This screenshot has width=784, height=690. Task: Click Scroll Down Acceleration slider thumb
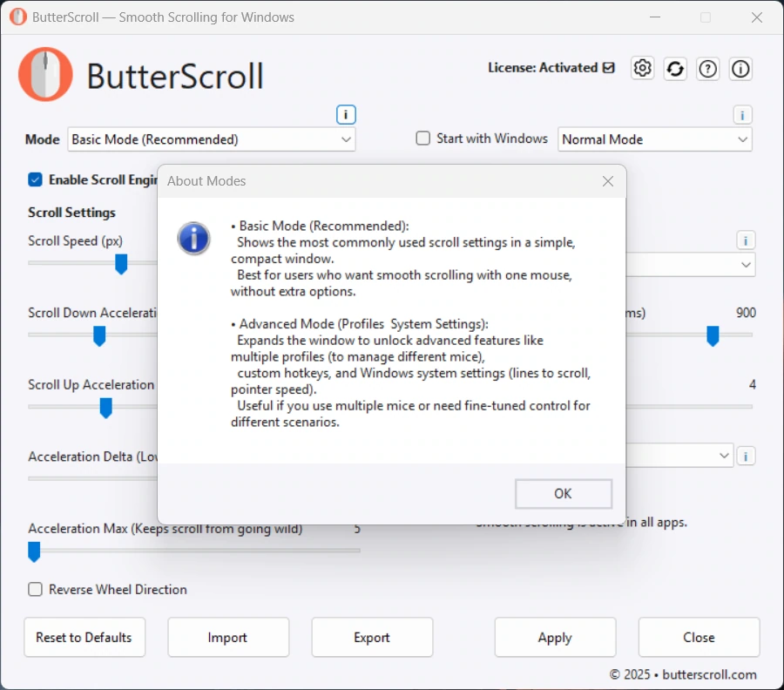click(x=99, y=336)
